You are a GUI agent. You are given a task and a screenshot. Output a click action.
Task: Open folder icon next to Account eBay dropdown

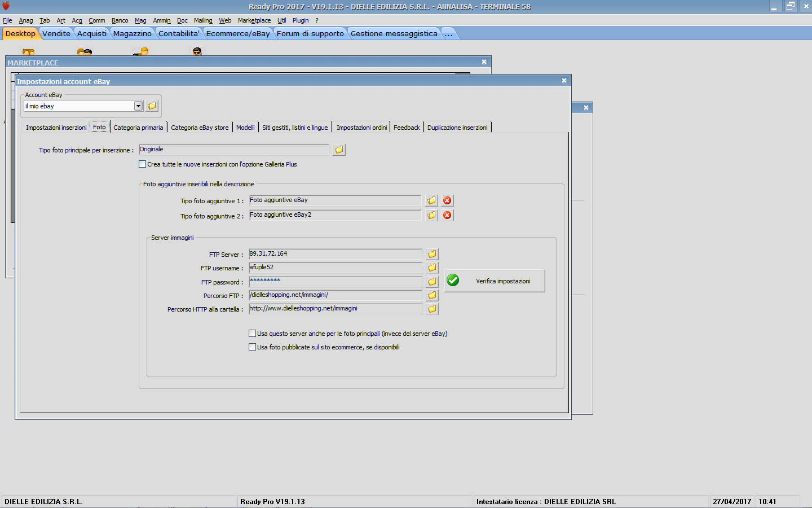(152, 106)
